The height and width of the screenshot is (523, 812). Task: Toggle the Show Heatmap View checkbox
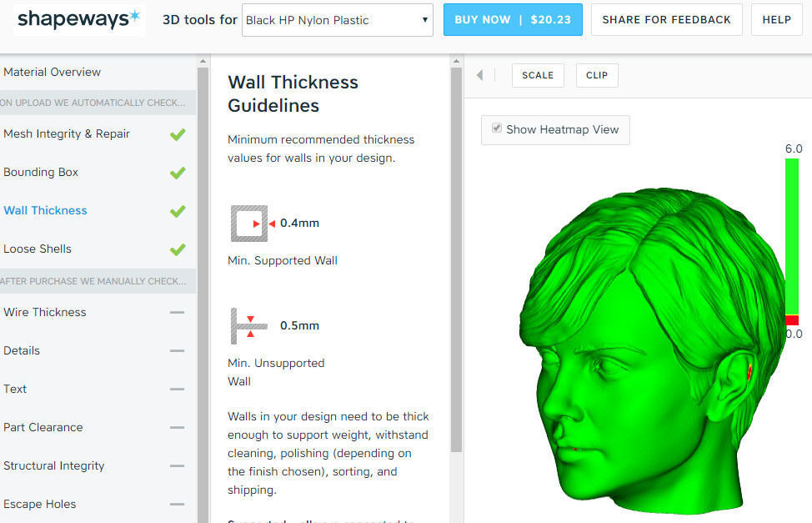click(497, 128)
